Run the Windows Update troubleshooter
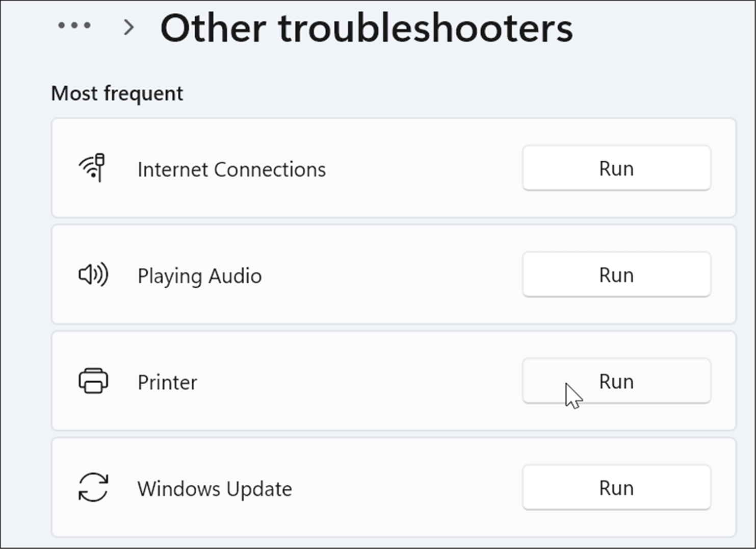This screenshot has width=756, height=549. point(616,487)
